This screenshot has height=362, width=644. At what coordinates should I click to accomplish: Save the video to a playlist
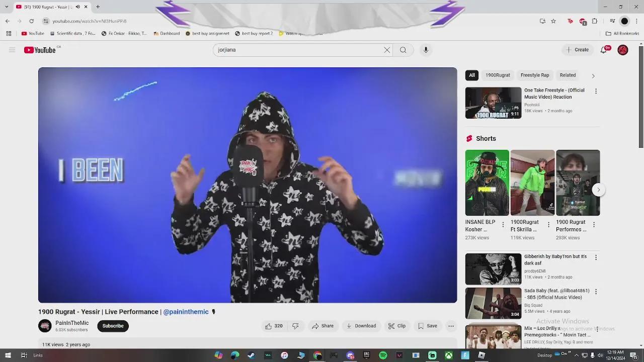click(x=428, y=326)
